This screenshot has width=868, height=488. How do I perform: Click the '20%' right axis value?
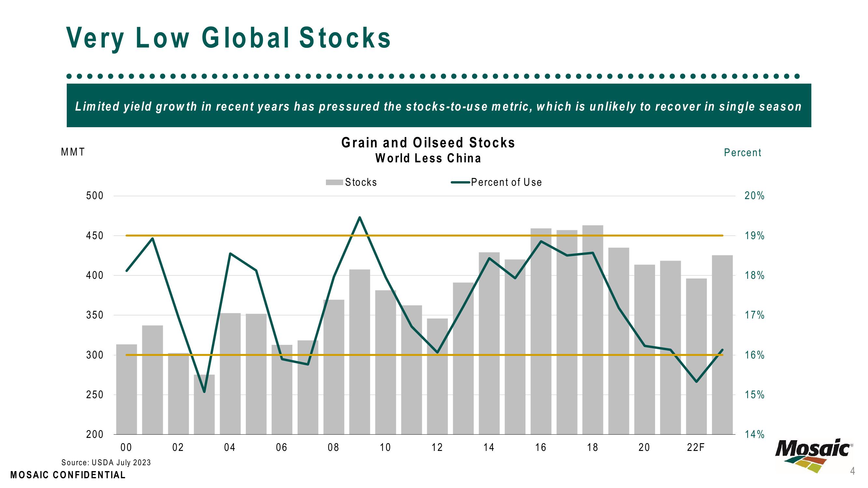pos(754,196)
